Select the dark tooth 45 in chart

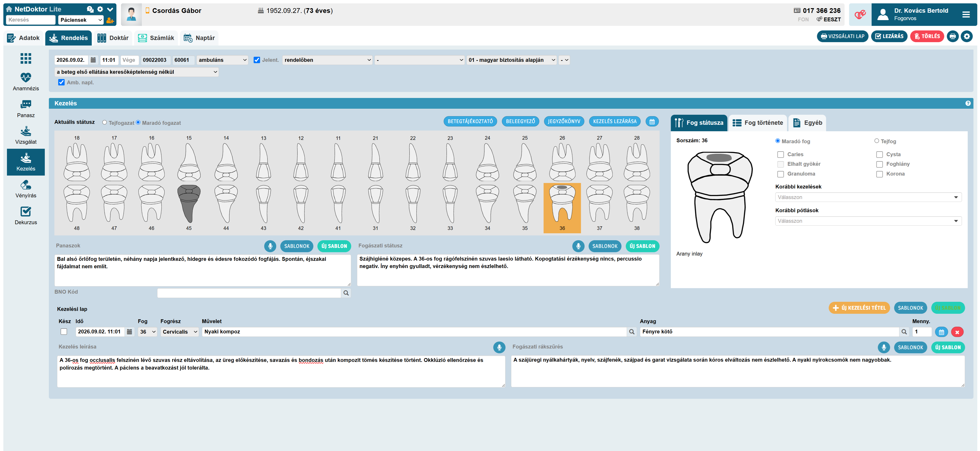189,204
